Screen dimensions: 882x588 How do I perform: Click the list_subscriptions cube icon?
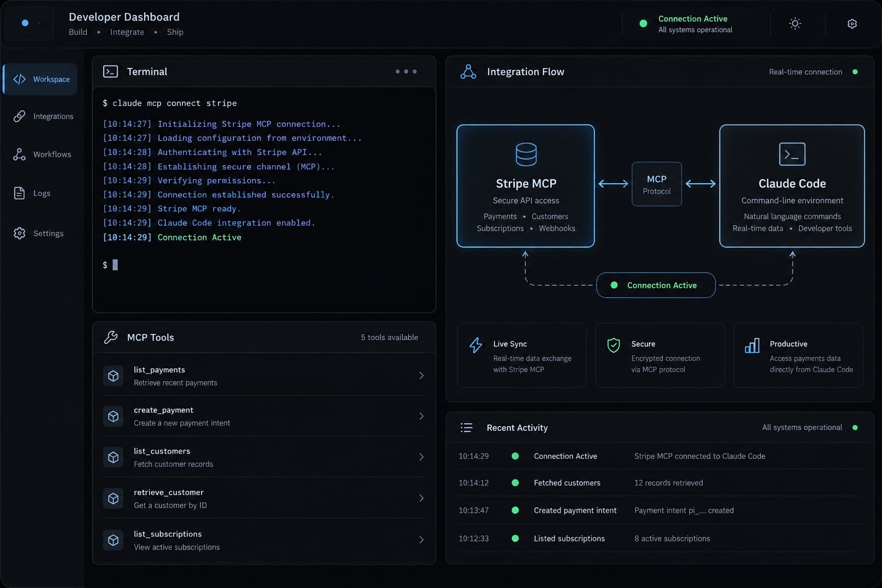113,540
